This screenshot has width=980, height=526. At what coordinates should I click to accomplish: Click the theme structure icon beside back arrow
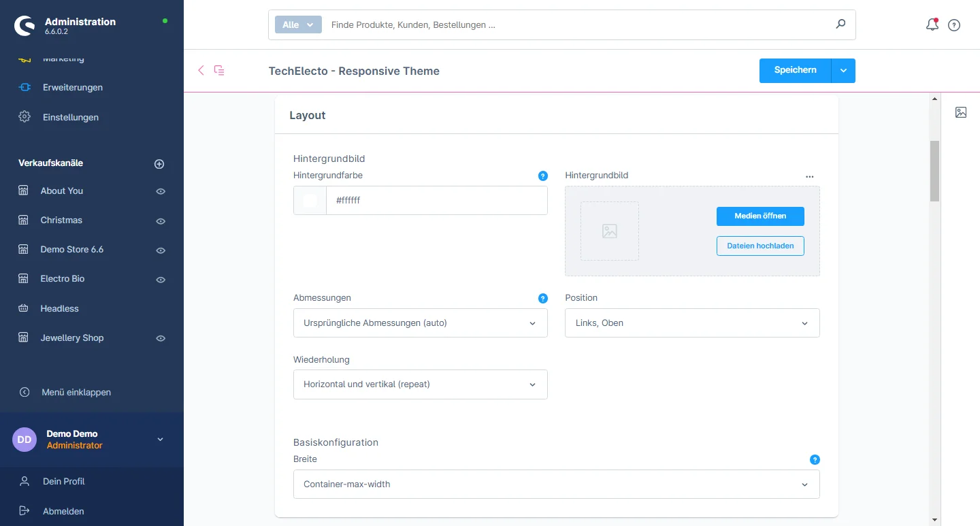219,70
